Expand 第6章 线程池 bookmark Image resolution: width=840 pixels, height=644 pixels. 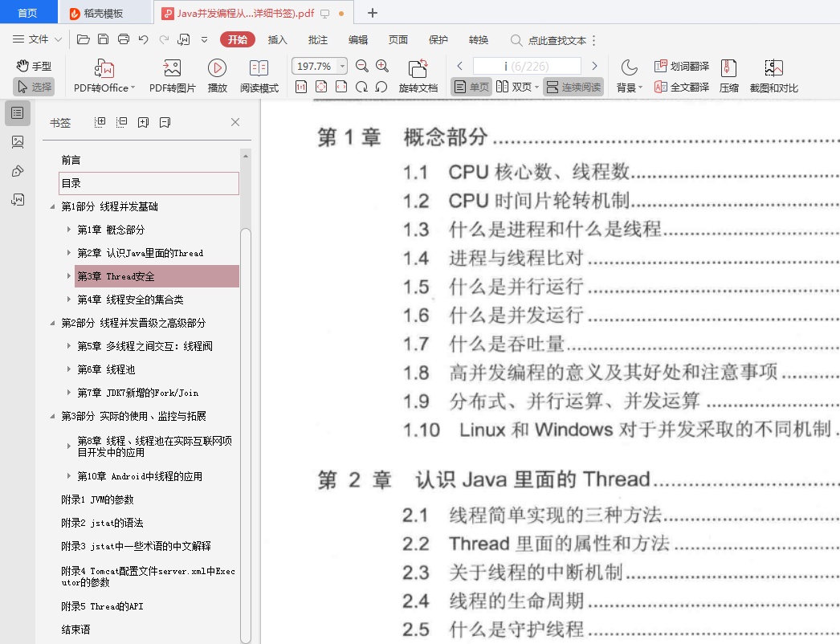[68, 369]
